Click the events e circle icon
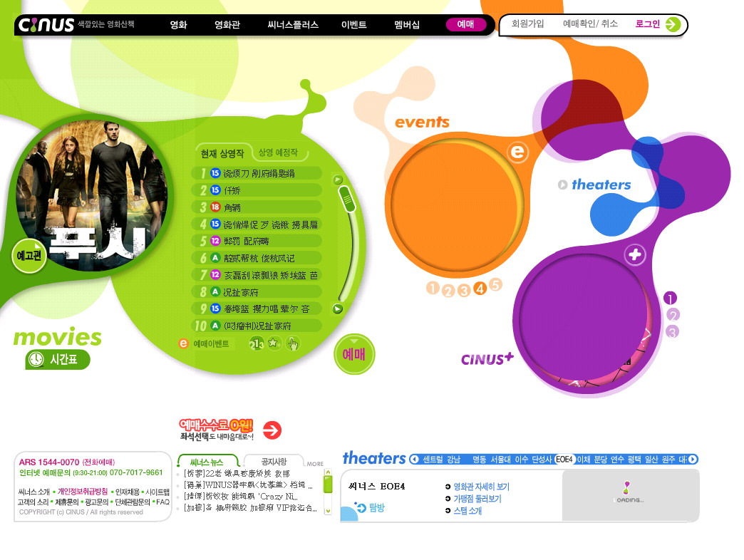The width and height of the screenshot is (744, 560). [x=517, y=152]
